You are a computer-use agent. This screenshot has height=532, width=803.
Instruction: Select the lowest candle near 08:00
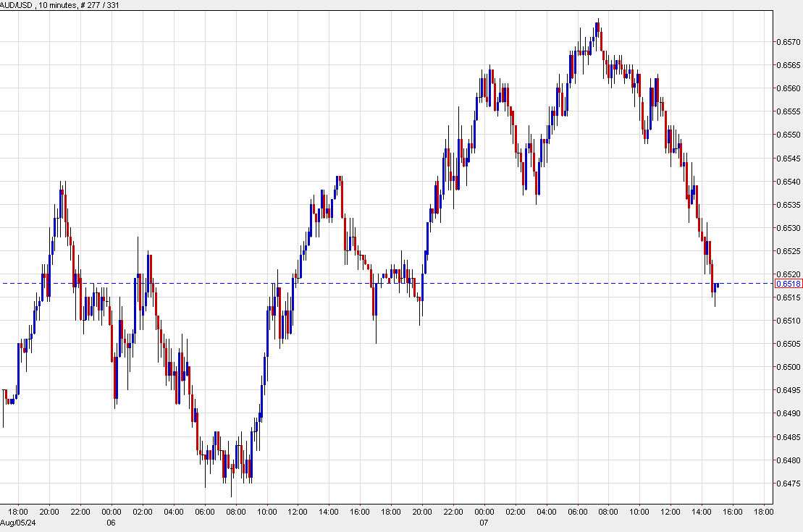(232, 478)
